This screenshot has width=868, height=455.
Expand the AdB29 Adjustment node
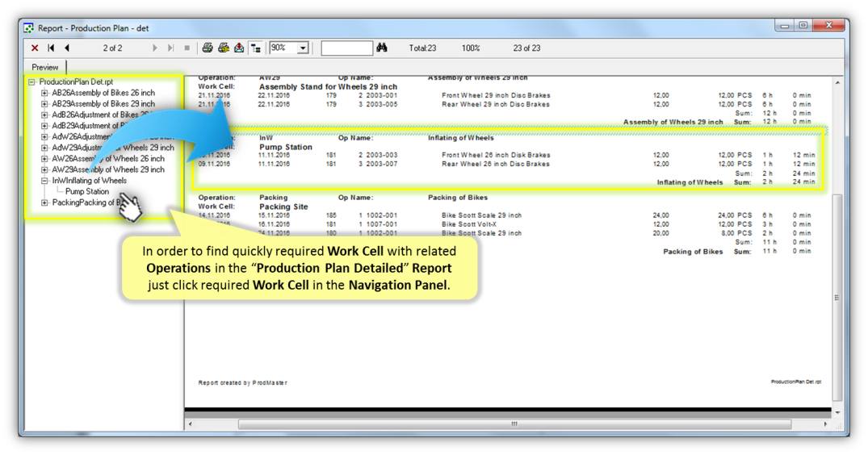tap(44, 126)
